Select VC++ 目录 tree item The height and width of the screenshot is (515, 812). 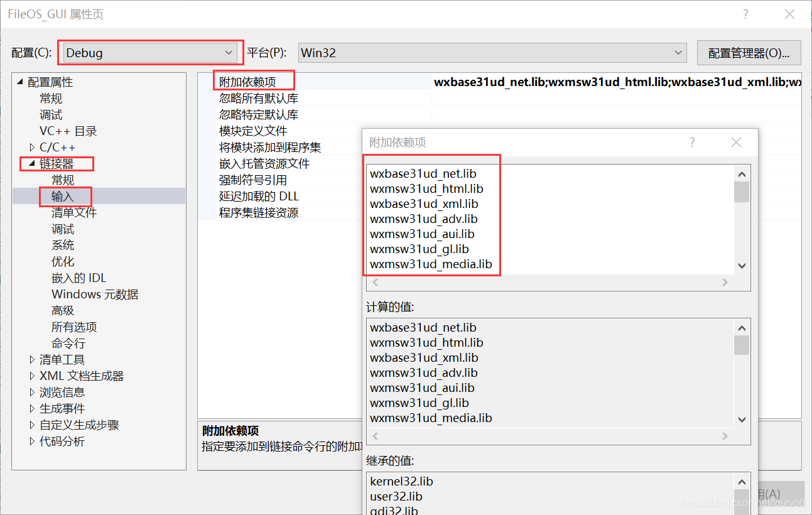point(68,131)
